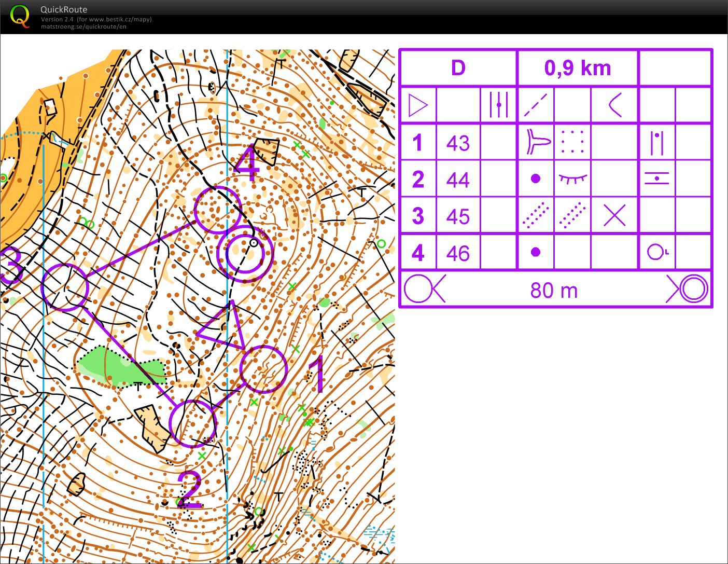Viewport: 728px width, 564px height.
Task: Click the eyelash-shaped symbol in row 2
Action: pos(572,179)
